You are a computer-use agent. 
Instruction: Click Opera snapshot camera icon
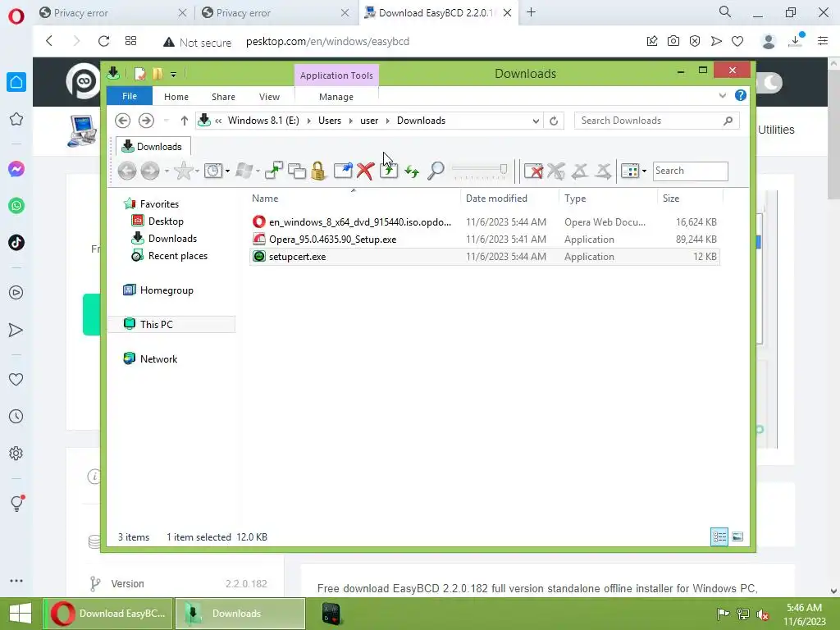[673, 41]
